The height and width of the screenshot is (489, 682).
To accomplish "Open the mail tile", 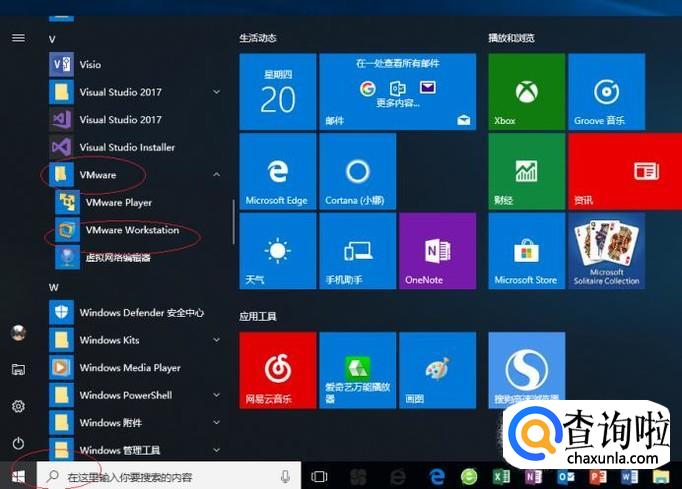I will click(x=398, y=92).
